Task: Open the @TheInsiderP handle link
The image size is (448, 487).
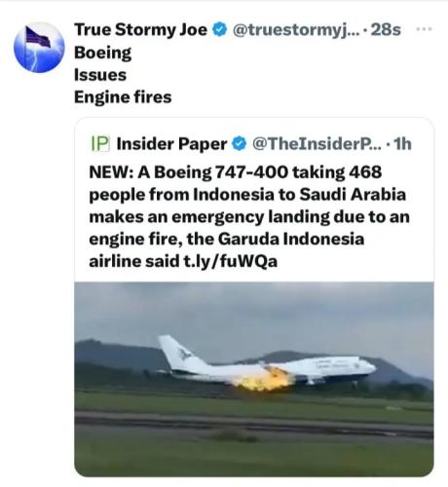Action: pyautogui.click(x=317, y=144)
